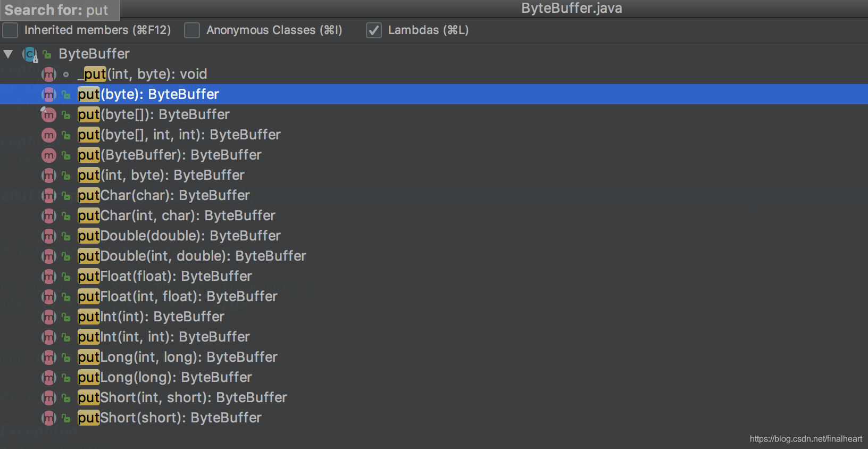Click method icon beside putShort(short)

tap(49, 418)
